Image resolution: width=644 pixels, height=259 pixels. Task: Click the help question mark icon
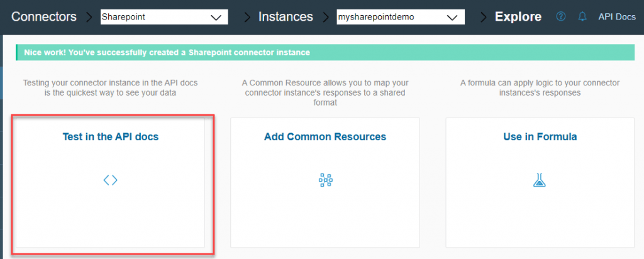click(x=560, y=17)
